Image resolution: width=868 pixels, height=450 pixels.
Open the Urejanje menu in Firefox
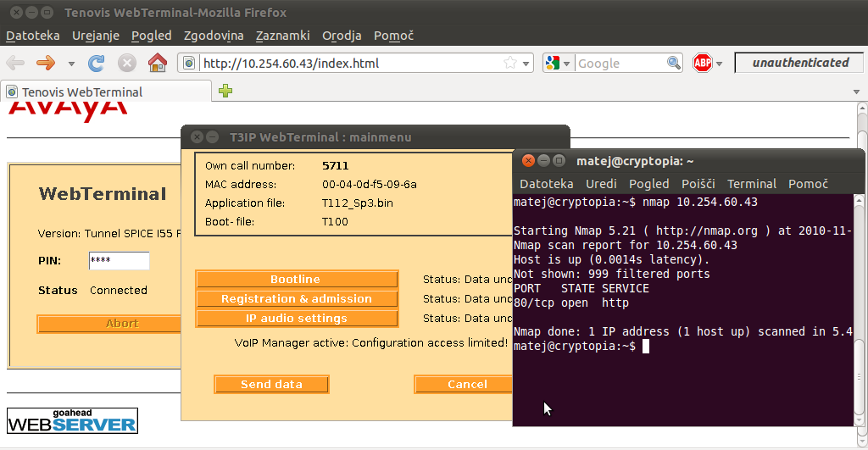tap(96, 36)
